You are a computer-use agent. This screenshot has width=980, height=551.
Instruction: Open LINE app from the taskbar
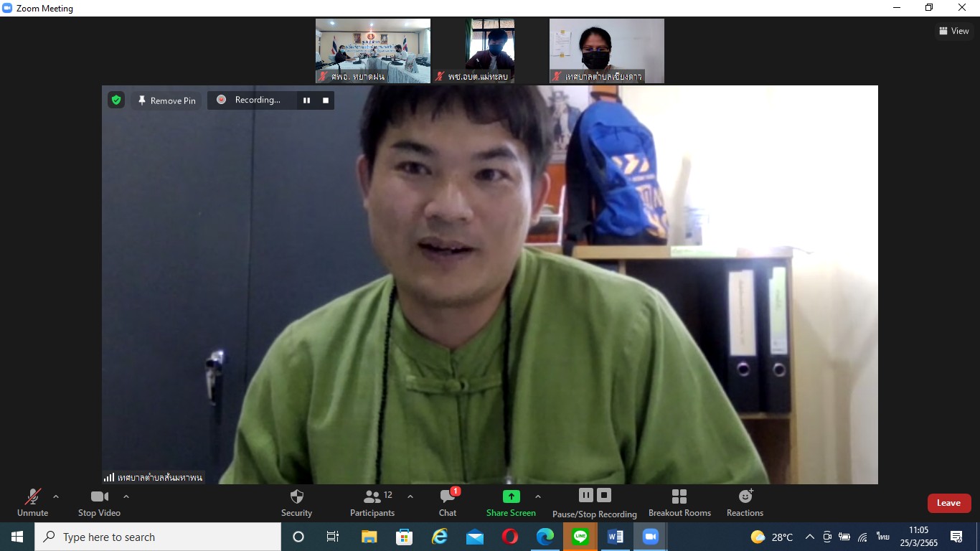pyautogui.click(x=580, y=537)
